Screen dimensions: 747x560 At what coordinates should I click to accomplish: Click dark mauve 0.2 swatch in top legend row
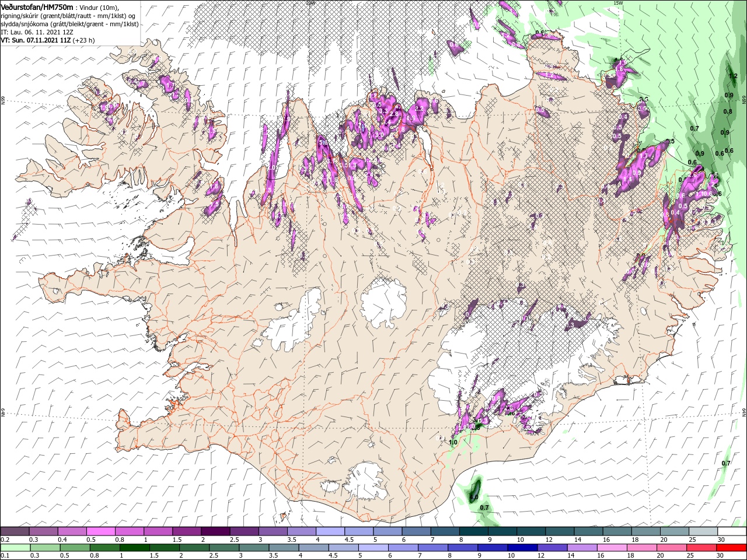click(x=15, y=531)
